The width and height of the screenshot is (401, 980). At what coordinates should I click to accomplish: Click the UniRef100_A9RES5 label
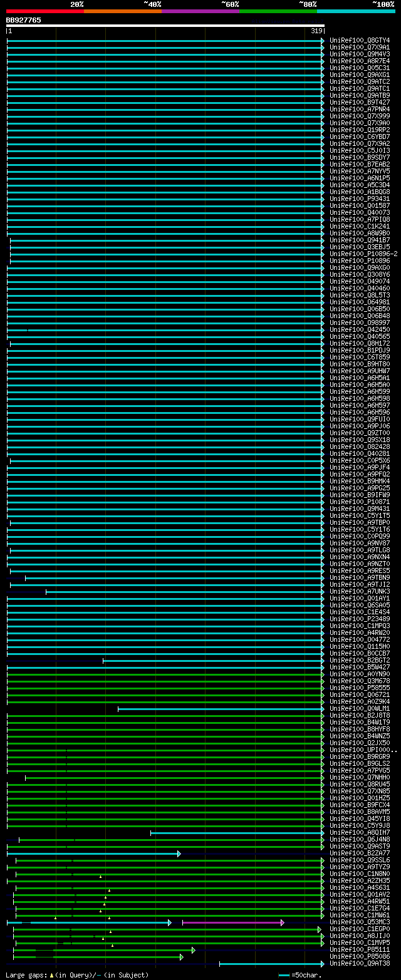360,571
